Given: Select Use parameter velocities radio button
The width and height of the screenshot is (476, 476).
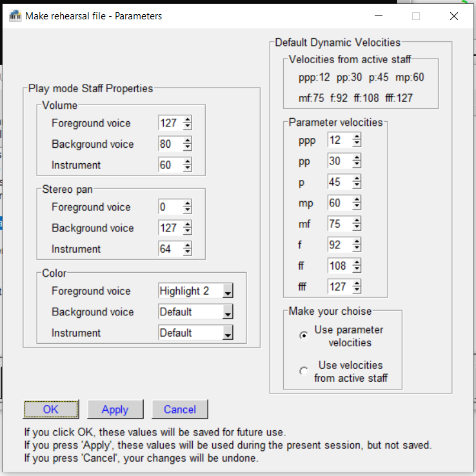Looking at the screenshot, I should point(304,335).
